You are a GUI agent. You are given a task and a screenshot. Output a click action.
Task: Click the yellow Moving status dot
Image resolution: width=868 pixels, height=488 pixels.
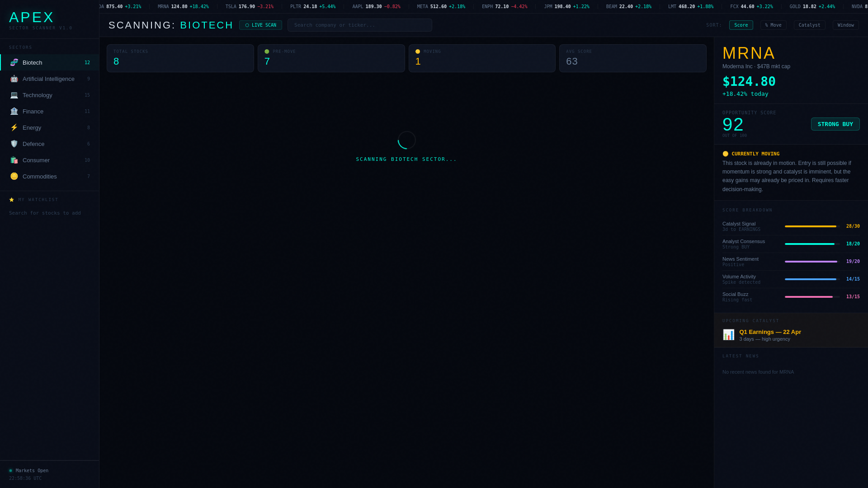(418, 52)
